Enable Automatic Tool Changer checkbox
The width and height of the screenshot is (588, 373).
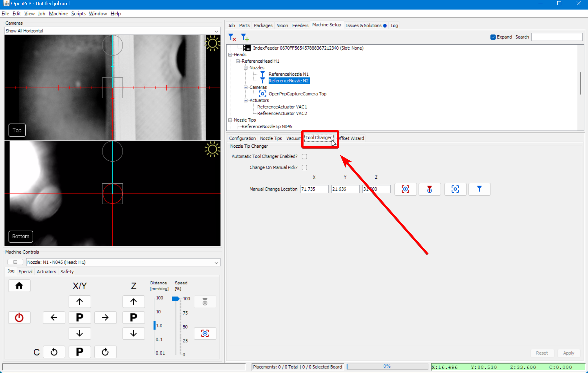pos(304,156)
